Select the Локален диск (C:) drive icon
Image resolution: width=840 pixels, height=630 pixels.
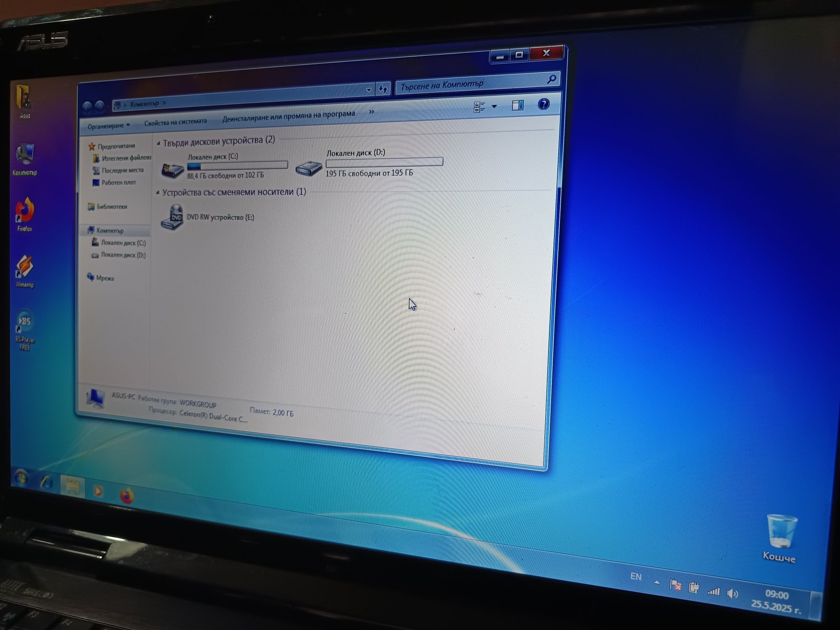[172, 169]
